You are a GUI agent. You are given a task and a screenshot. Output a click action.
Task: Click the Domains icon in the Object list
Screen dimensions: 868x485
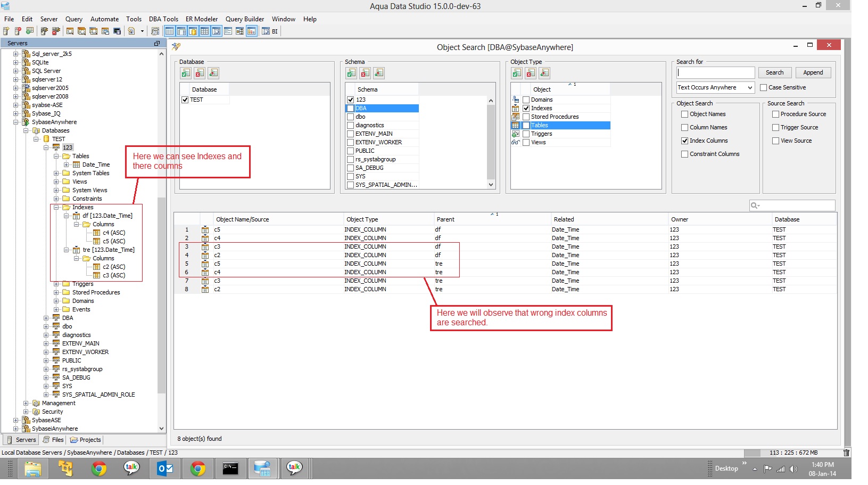pyautogui.click(x=515, y=100)
